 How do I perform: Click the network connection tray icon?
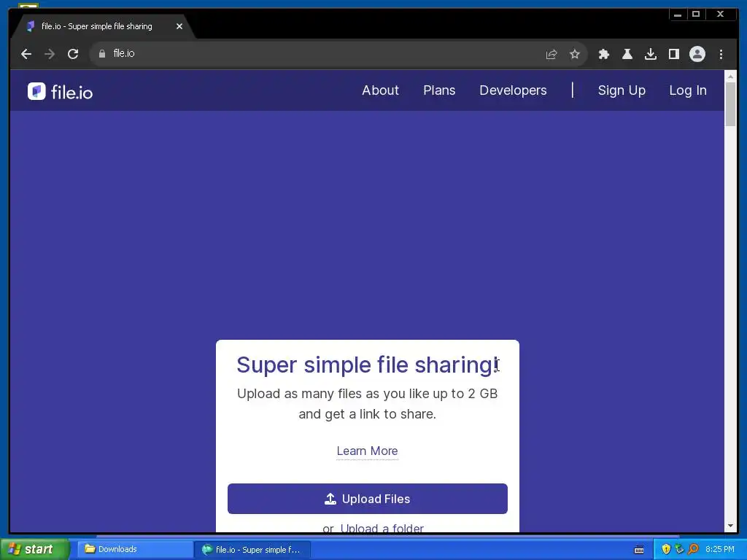[x=679, y=549]
